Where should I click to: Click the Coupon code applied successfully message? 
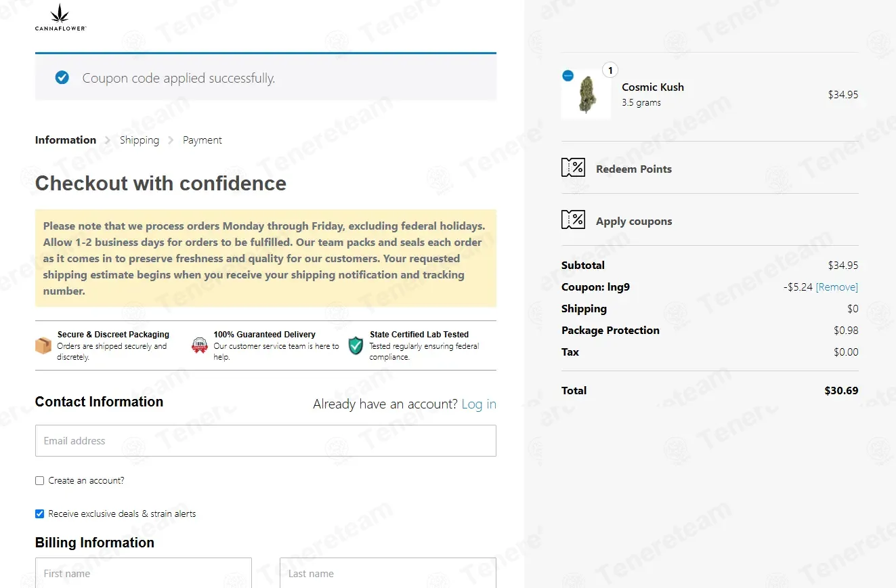[x=179, y=78]
